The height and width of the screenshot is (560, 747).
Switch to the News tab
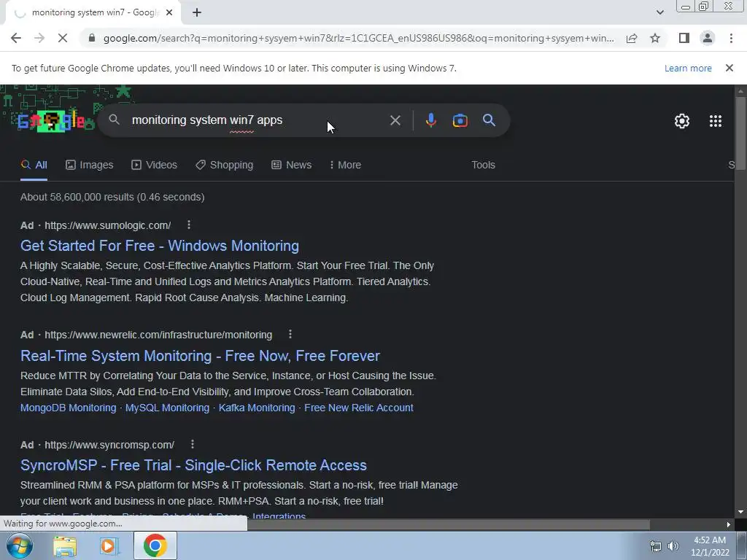pyautogui.click(x=292, y=165)
